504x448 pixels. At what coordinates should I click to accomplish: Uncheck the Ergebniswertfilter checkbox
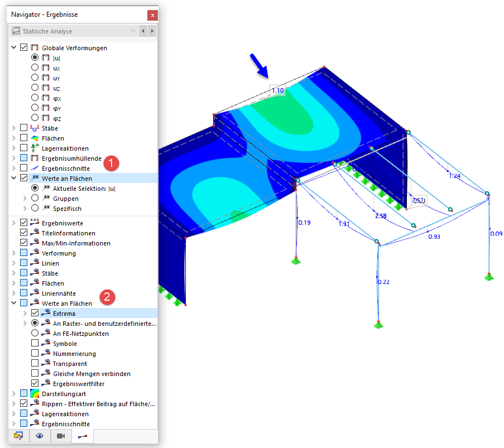pyautogui.click(x=35, y=383)
